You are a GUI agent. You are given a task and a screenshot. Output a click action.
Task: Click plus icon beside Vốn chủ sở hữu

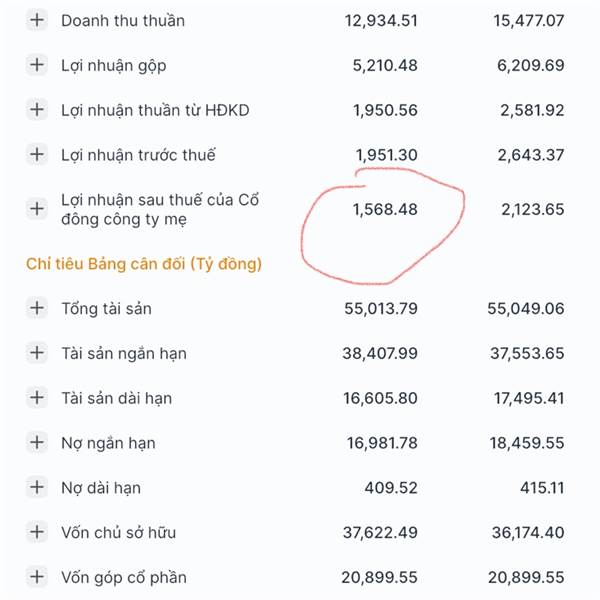pyautogui.click(x=37, y=532)
